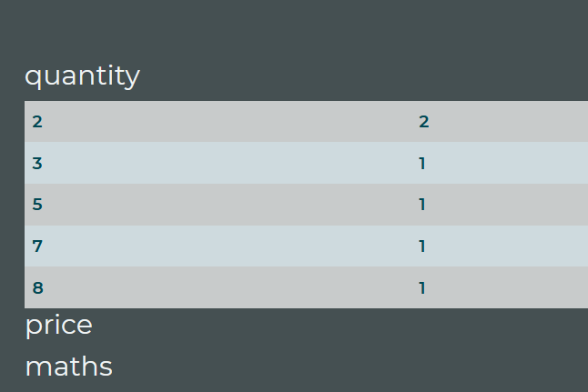Click value 5 in the left column
The width and height of the screenshot is (588, 392).
pyautogui.click(x=37, y=205)
